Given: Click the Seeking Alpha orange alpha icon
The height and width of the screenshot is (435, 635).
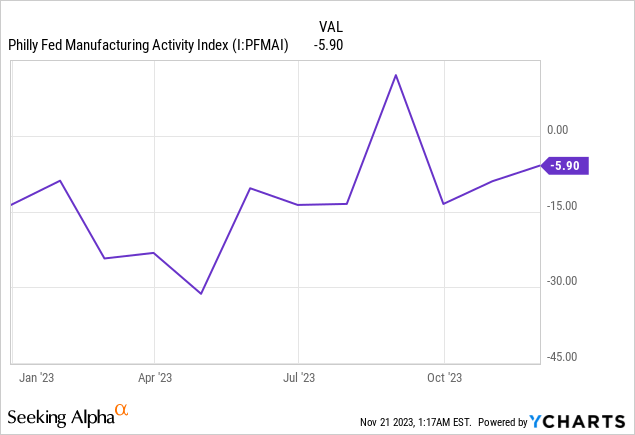Looking at the screenshot, I should click(122, 410).
